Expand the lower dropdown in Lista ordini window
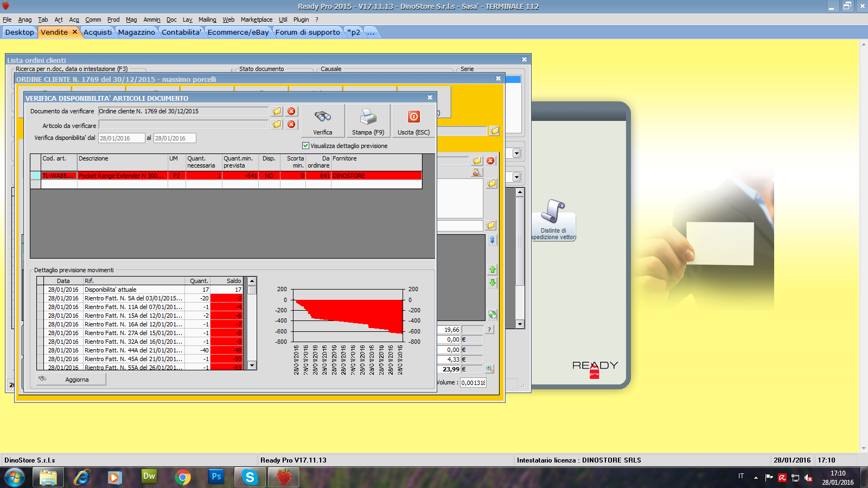Viewport: 868px width, 488px height. [516, 177]
